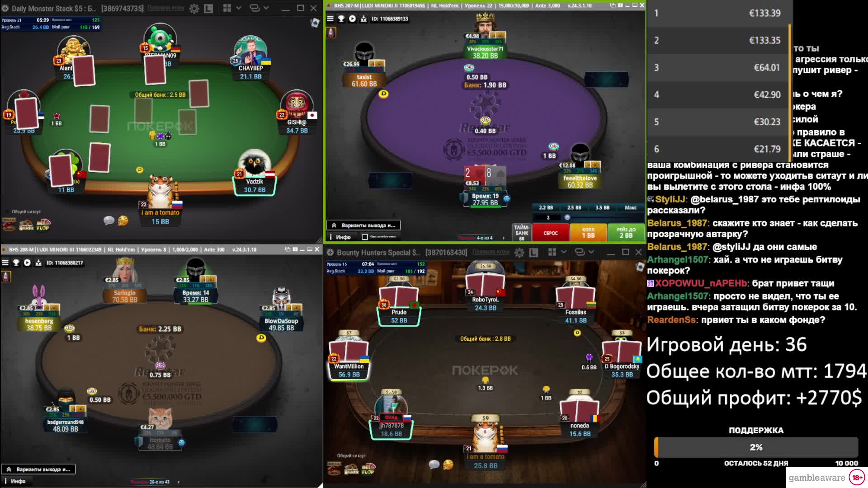Click the red СБРОС fold button
Screen dimensions: 868x488
(x=550, y=233)
